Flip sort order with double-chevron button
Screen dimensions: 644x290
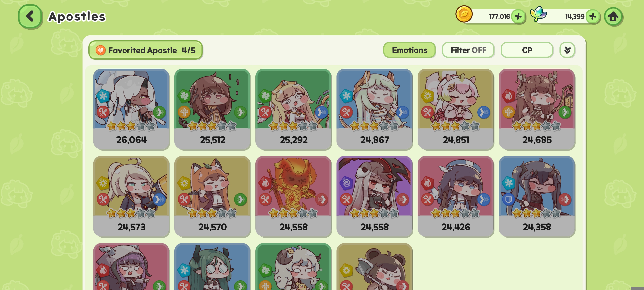567,50
